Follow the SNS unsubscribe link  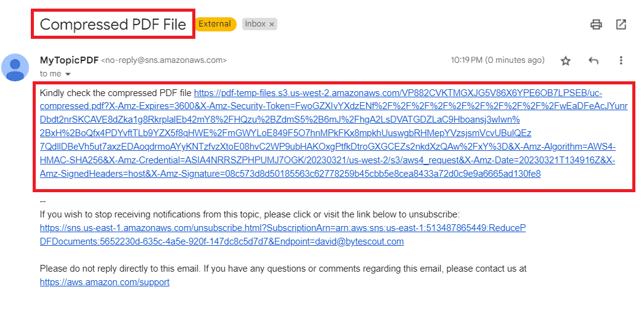[x=282, y=235]
